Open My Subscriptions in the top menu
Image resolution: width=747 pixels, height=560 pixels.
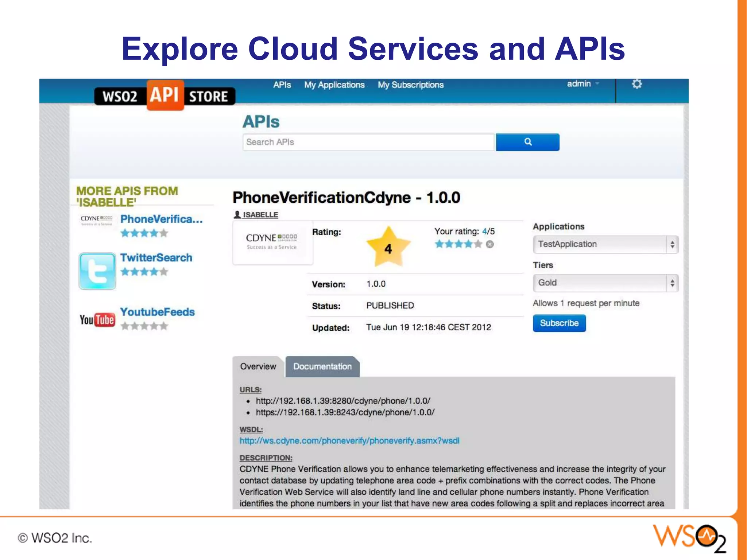(411, 85)
